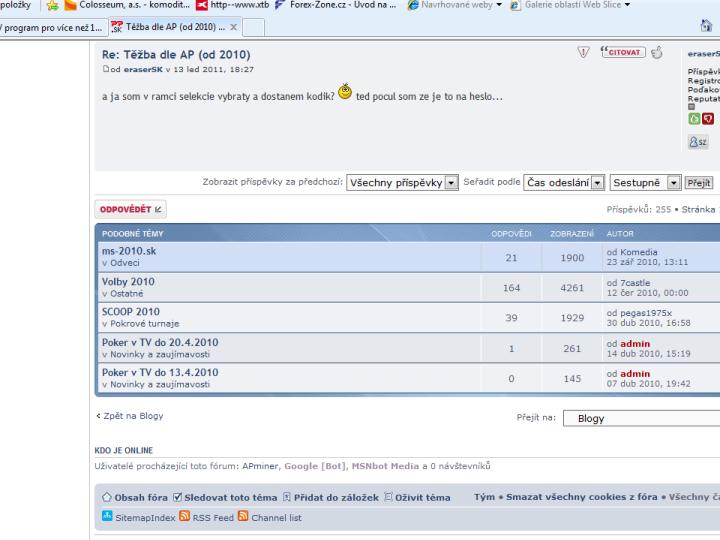Click the Přejít button next to Sestupně
Screen dimensions: 720x540
[699, 183]
